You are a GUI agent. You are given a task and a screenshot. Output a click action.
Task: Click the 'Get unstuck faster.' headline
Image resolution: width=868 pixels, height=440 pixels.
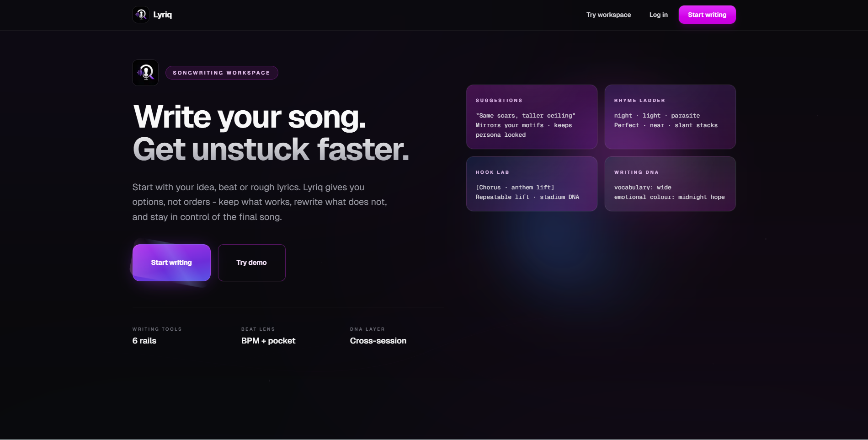271,150
